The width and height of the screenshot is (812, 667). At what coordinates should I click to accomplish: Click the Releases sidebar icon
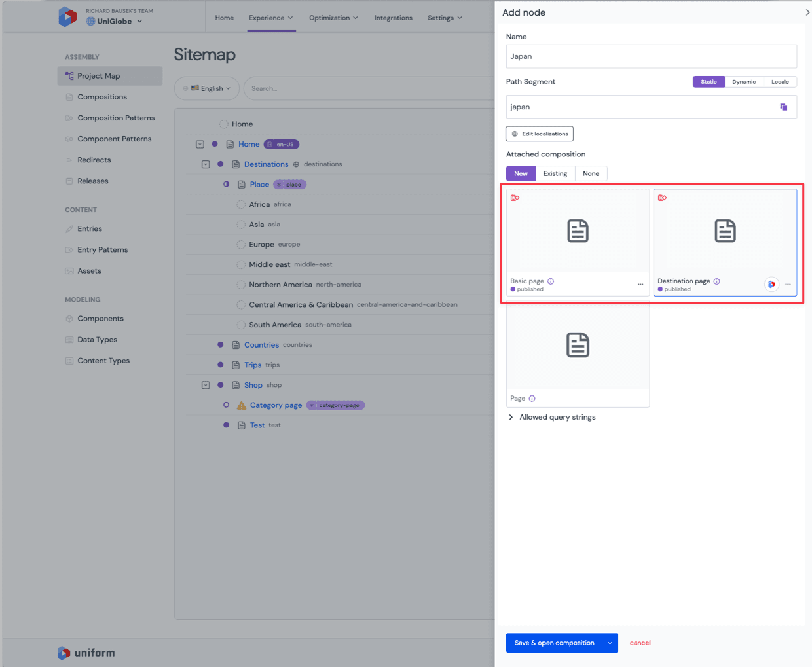pyautogui.click(x=69, y=181)
